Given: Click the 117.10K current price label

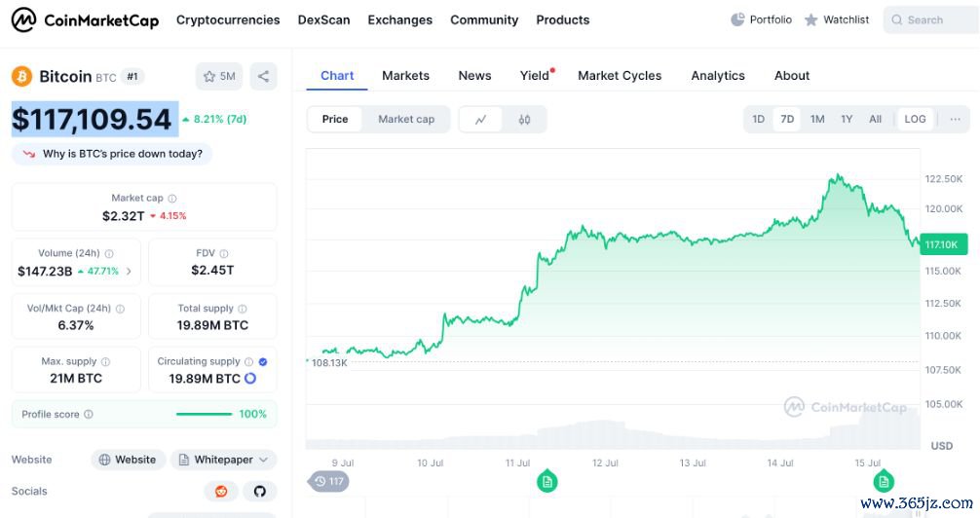Looking at the screenshot, I should (x=944, y=244).
